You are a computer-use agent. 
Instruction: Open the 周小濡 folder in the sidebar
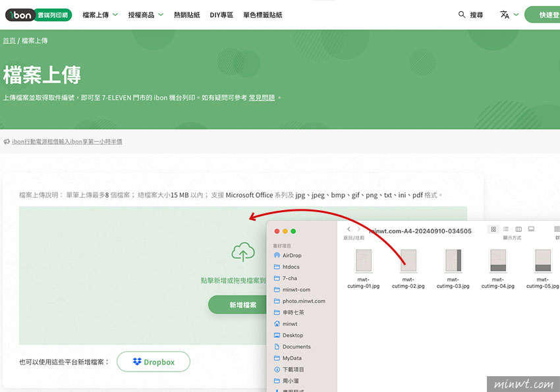287,381
